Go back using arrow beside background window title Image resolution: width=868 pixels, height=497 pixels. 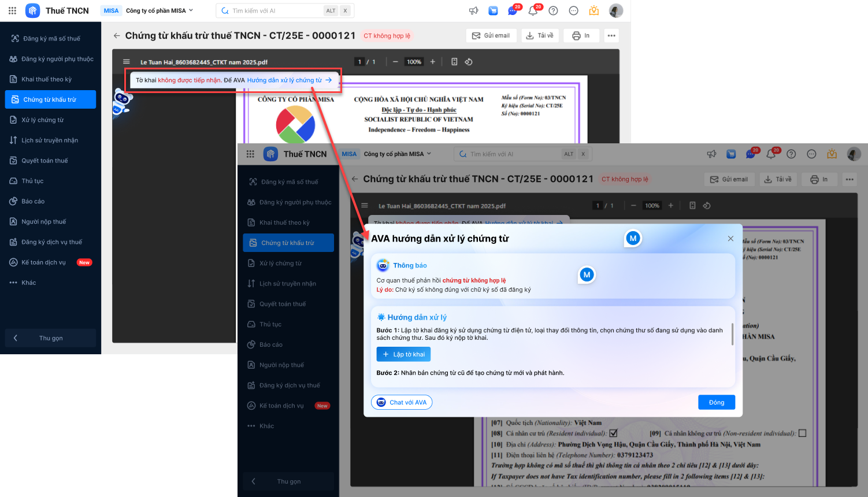(117, 36)
